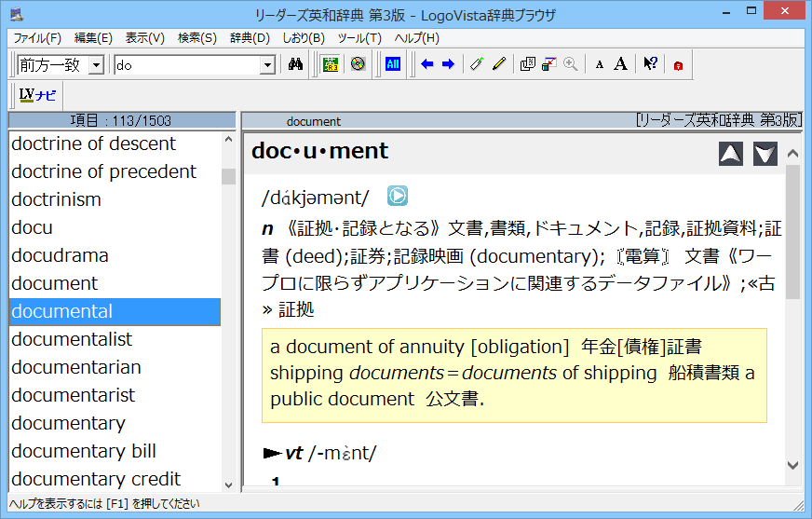Click the search input field containing do

187,65
